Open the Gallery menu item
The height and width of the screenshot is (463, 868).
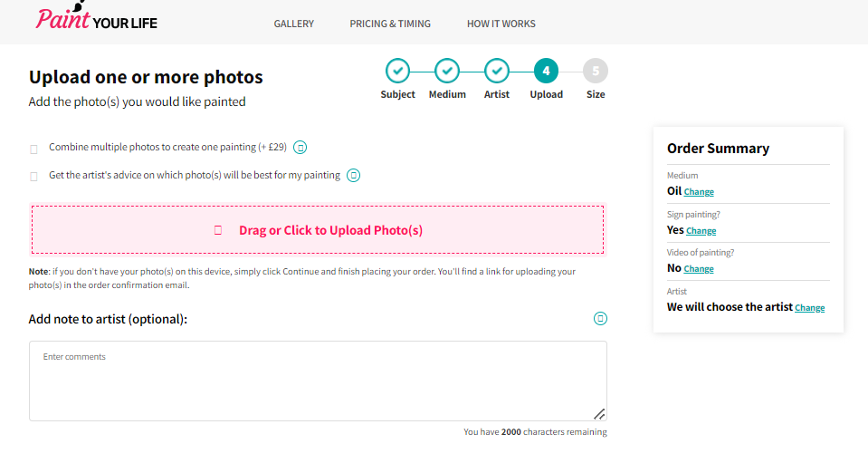(x=294, y=24)
